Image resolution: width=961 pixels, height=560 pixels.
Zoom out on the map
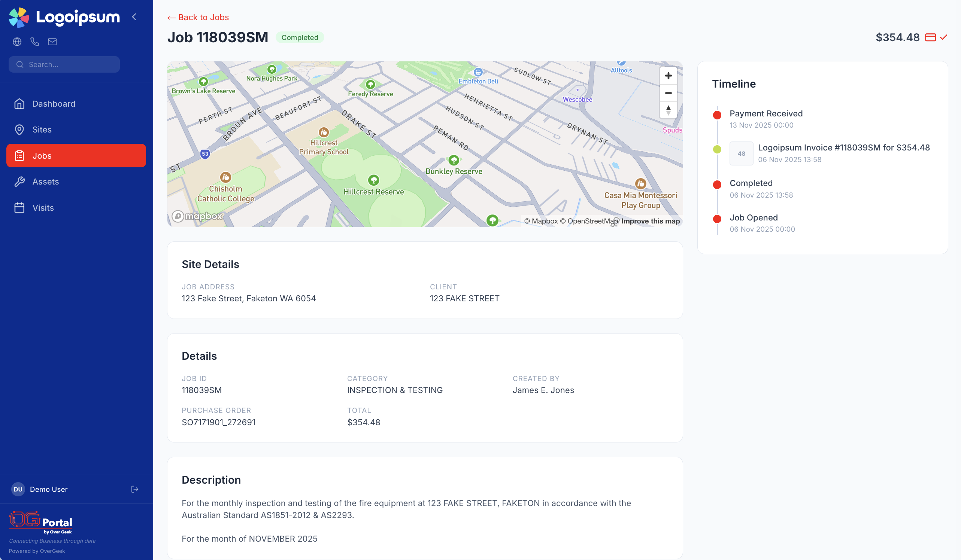[x=668, y=93]
